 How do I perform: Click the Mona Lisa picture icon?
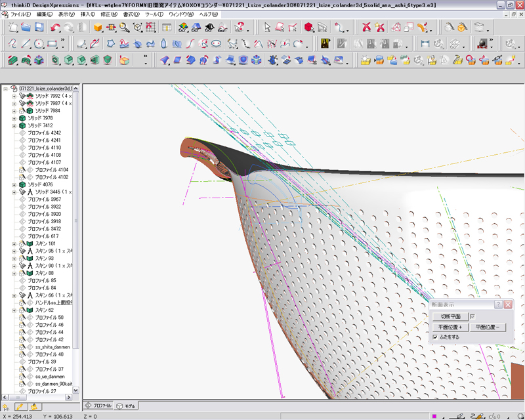pyautogui.click(x=325, y=43)
